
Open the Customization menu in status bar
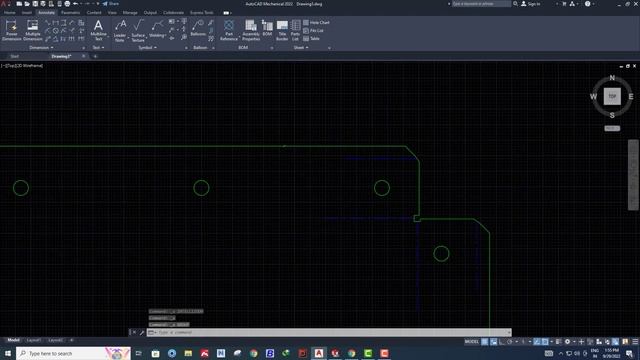click(635, 342)
